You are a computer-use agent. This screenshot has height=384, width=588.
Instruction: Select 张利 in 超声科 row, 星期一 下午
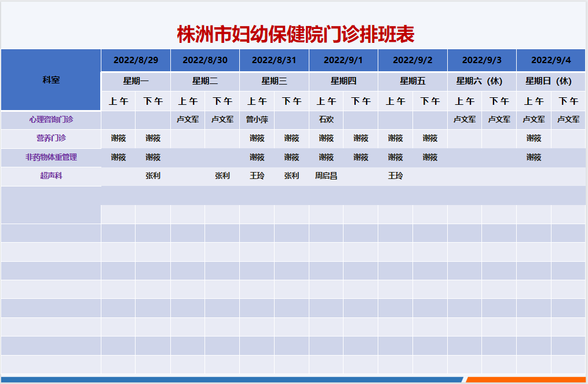(153, 176)
